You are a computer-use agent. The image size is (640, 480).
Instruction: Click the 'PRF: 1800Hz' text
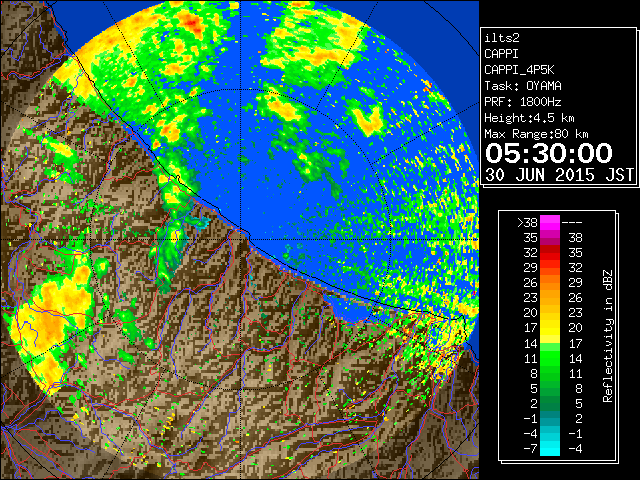point(523,102)
